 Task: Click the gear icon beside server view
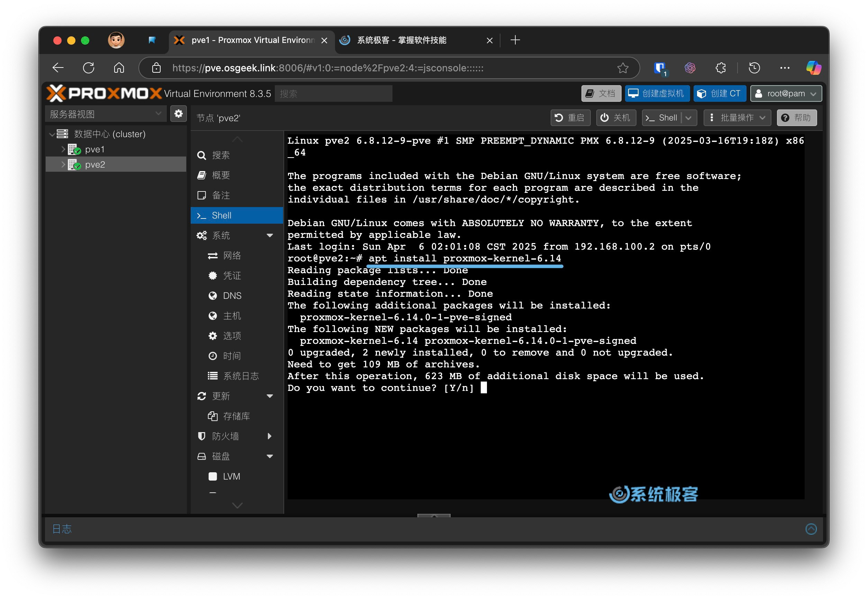(x=178, y=114)
